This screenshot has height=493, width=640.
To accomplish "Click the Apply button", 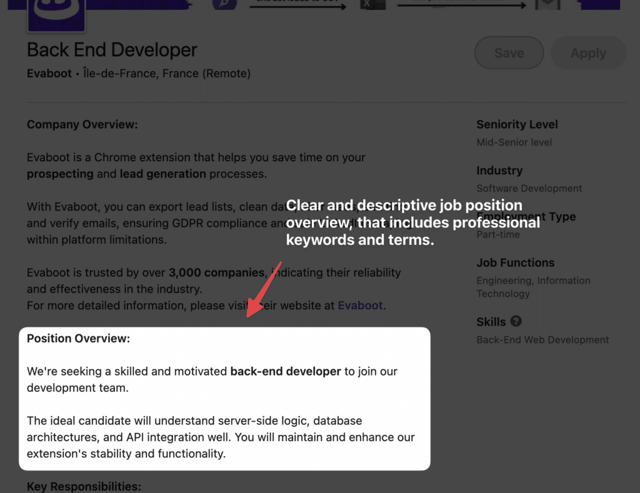I will pyautogui.click(x=588, y=53).
